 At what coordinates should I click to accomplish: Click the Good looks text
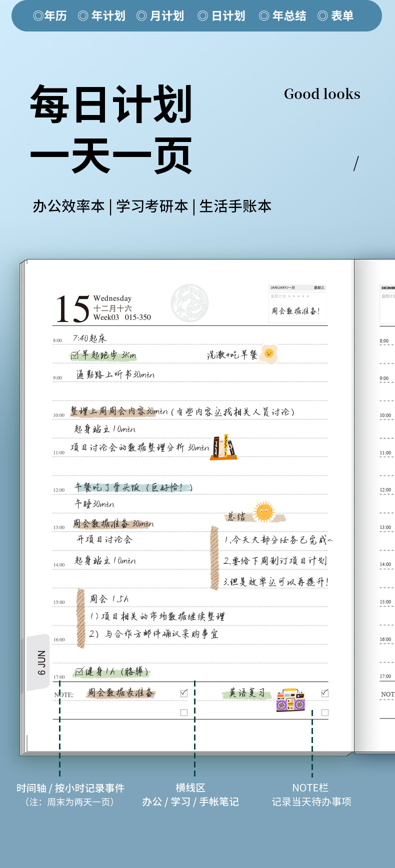click(x=322, y=94)
